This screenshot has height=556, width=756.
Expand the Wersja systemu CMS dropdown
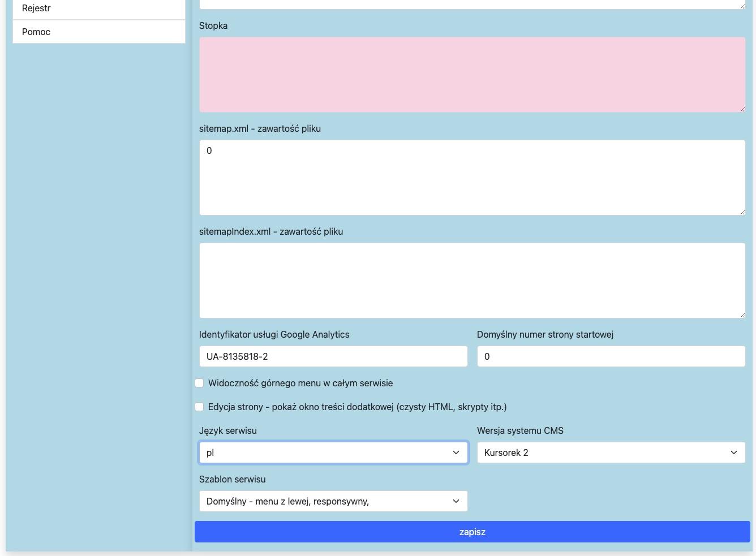(x=611, y=452)
